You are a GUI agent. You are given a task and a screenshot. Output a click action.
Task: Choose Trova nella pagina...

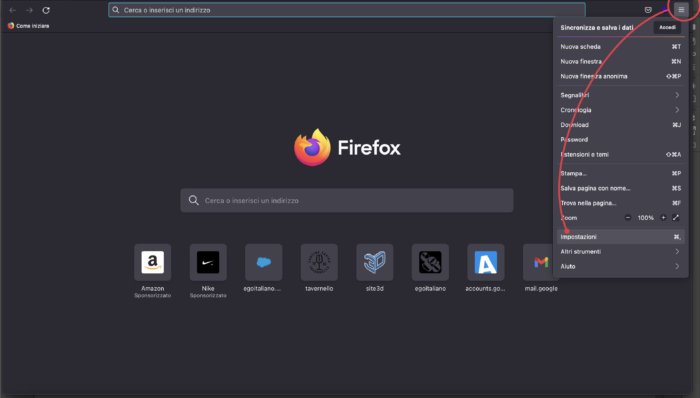[x=621, y=203]
